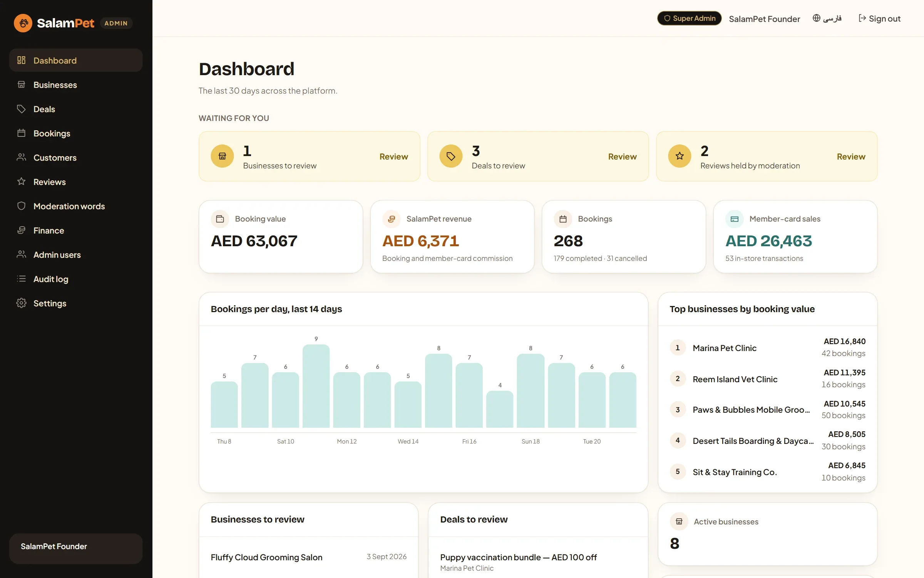Click the Customers people icon in sidebar

pos(21,157)
